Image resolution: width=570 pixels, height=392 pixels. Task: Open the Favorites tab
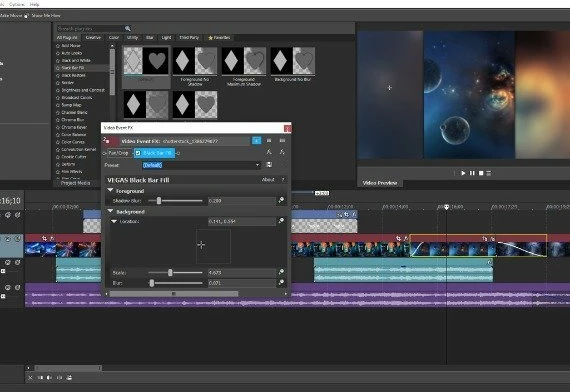click(x=219, y=37)
